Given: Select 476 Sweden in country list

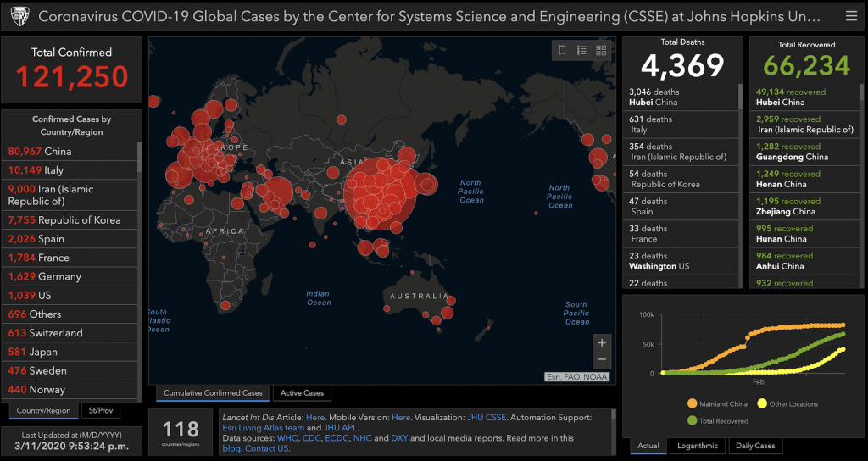Looking at the screenshot, I should tap(70, 370).
